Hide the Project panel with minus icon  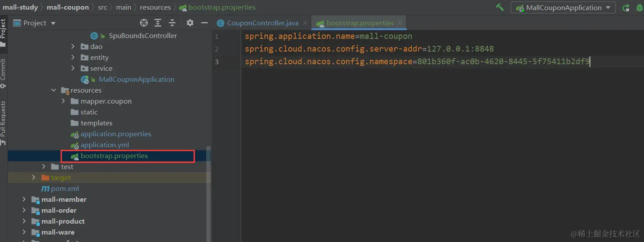[x=204, y=23]
